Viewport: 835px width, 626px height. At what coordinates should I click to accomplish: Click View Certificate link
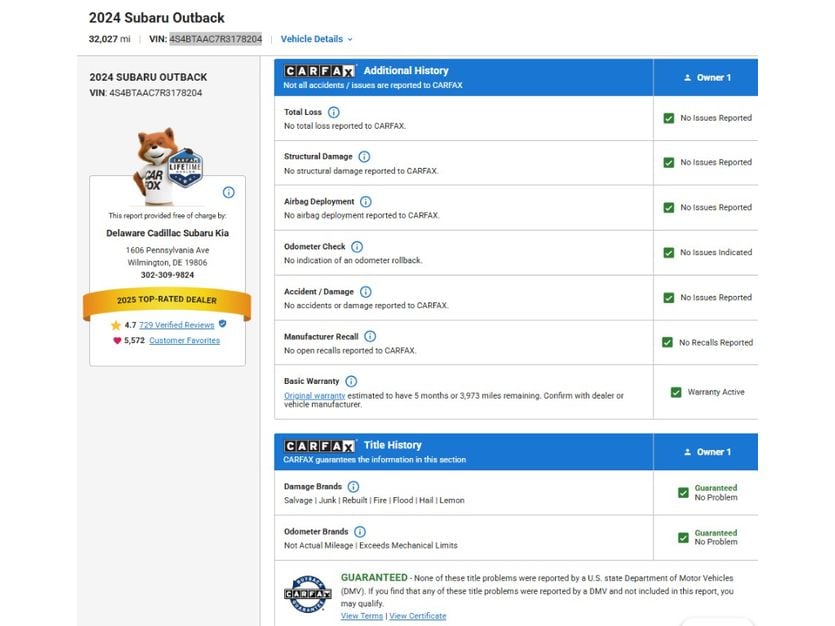click(x=418, y=616)
